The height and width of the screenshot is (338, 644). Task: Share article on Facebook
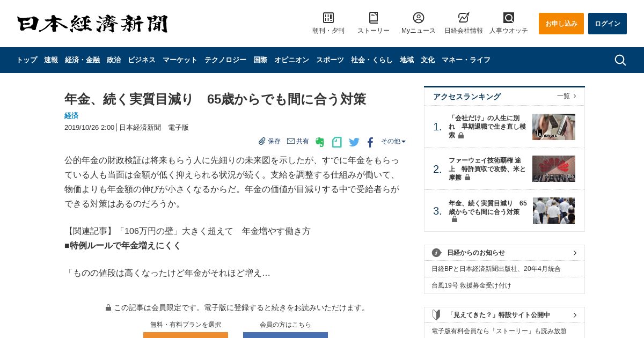coord(370,142)
